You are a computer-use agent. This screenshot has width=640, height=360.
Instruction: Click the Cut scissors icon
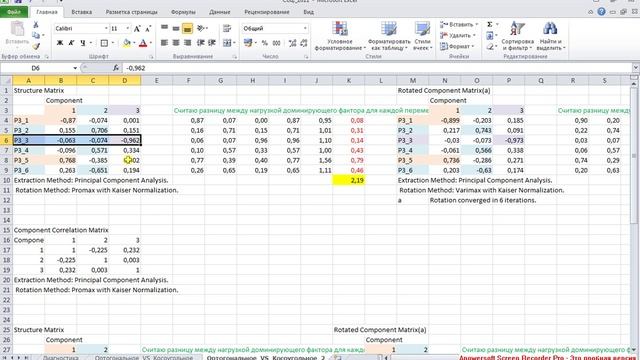[x=36, y=25]
